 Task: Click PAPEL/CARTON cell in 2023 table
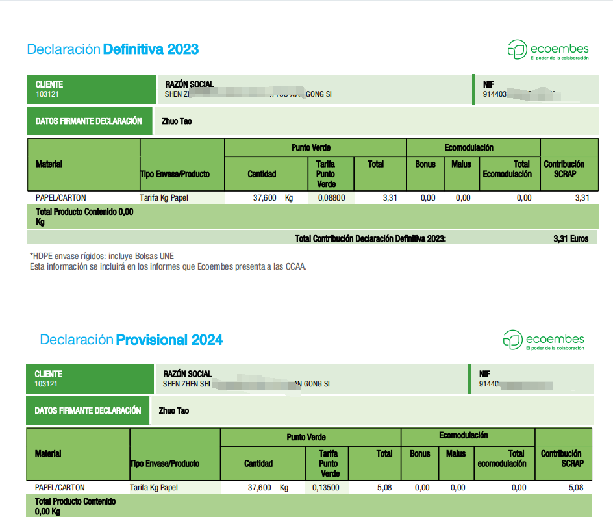(x=61, y=198)
